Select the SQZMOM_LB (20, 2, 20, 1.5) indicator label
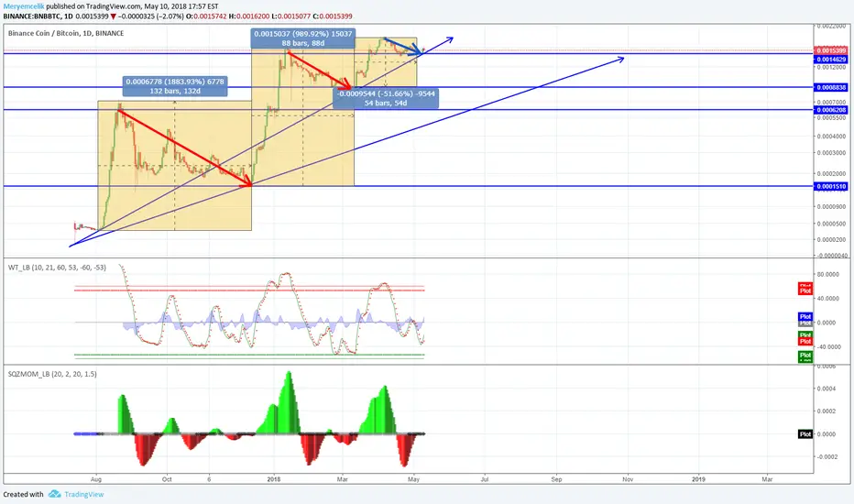The image size is (854, 504). pos(52,374)
